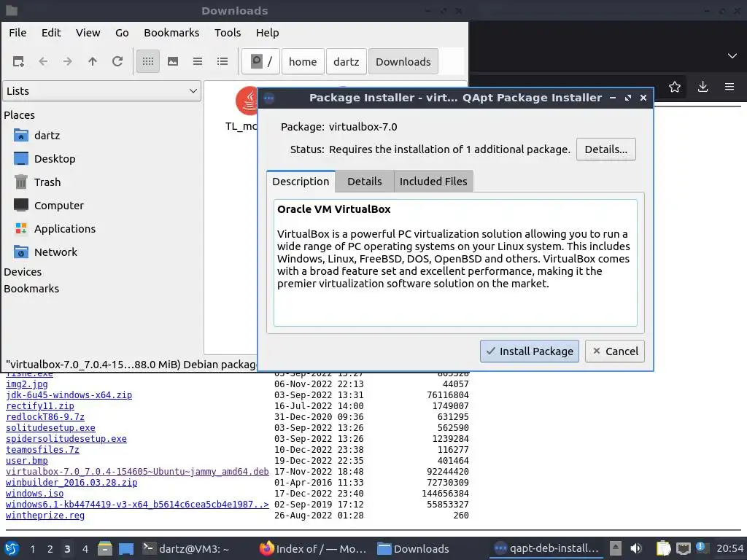Open teamosfiles.7z link
This screenshot has height=560, width=747.
[42, 450]
